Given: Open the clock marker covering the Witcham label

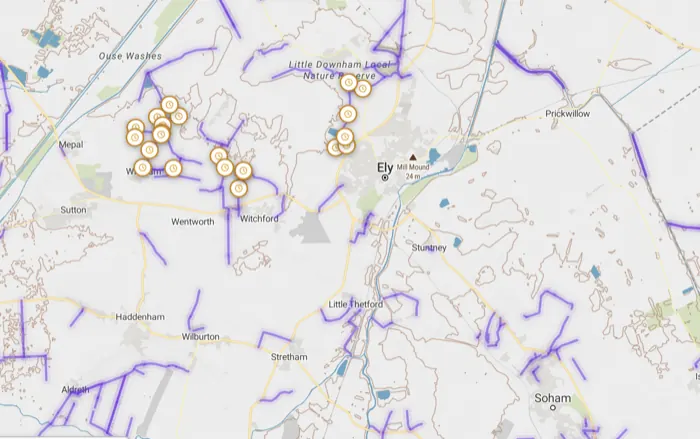Looking at the screenshot, I should [142, 168].
